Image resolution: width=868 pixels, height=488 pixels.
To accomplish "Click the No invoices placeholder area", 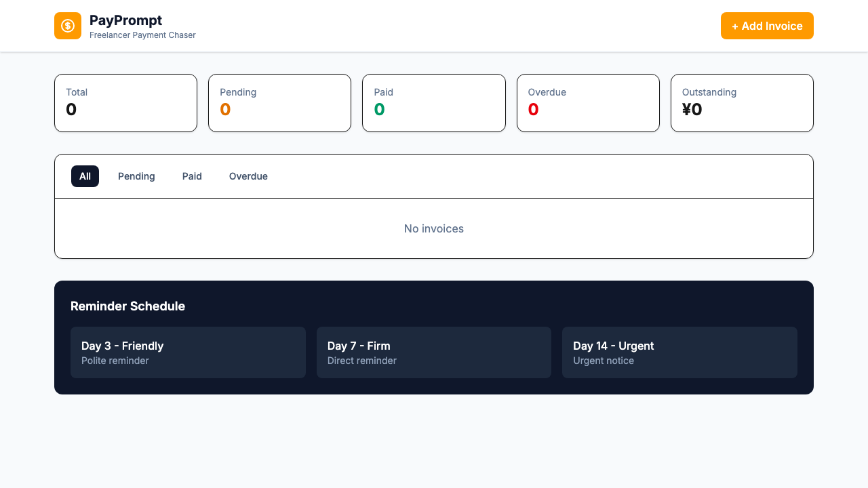I will (x=433, y=228).
